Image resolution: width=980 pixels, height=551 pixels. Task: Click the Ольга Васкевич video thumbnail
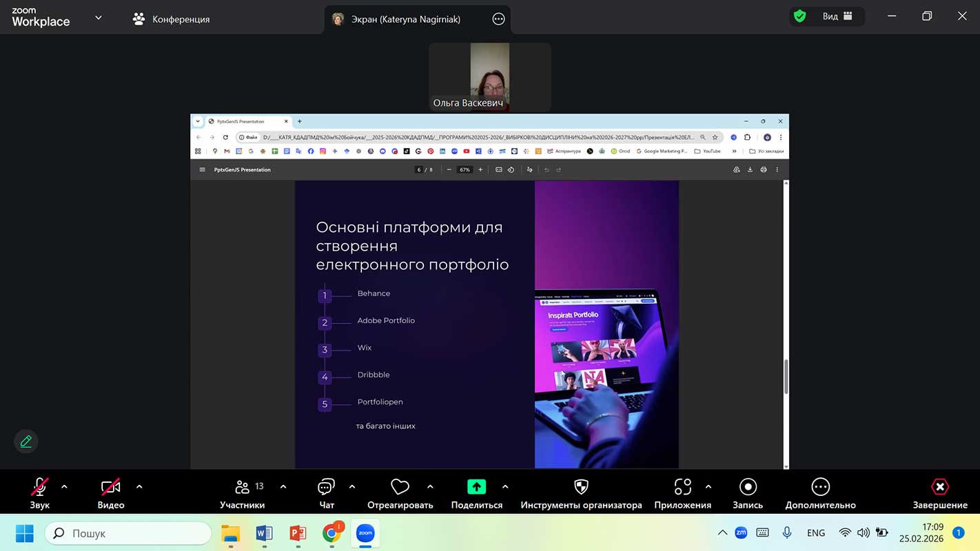(490, 76)
